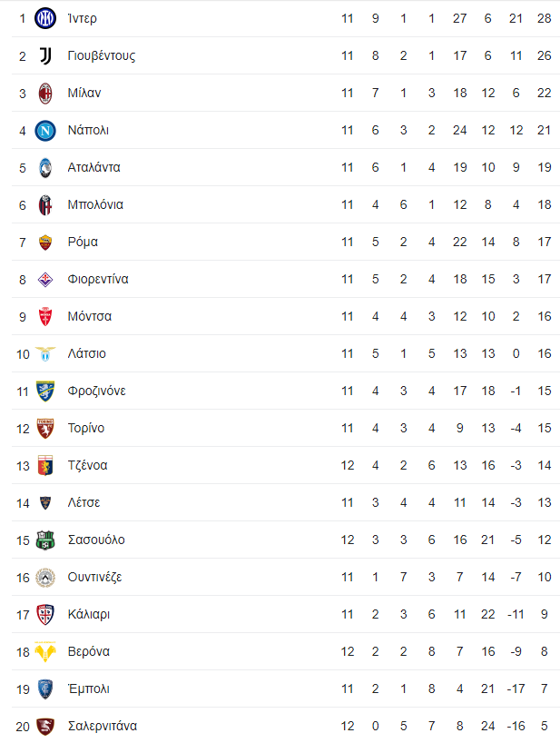
Task: Click the Lazio eagle logo
Action: click(x=45, y=354)
